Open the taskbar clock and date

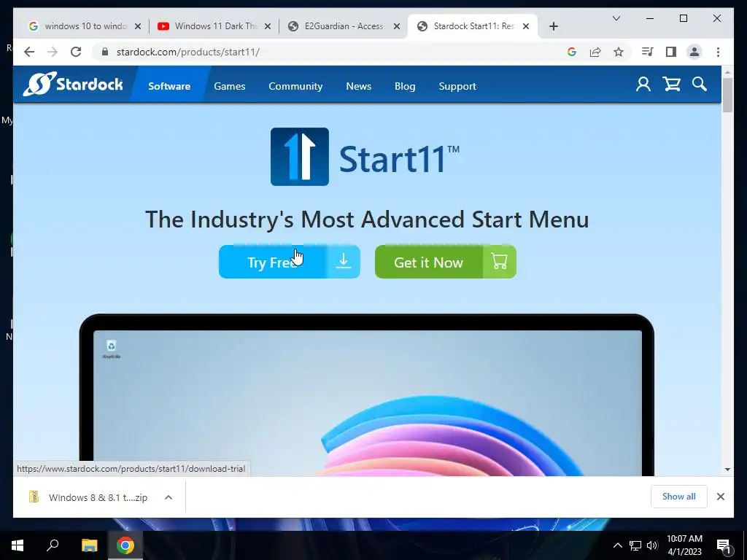[684, 545]
